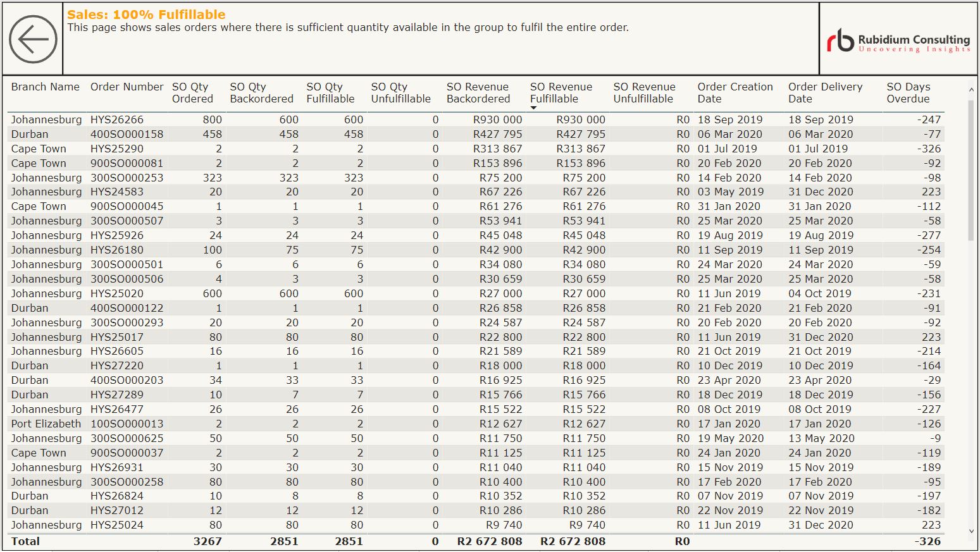Click the back arrow navigation button

point(33,39)
